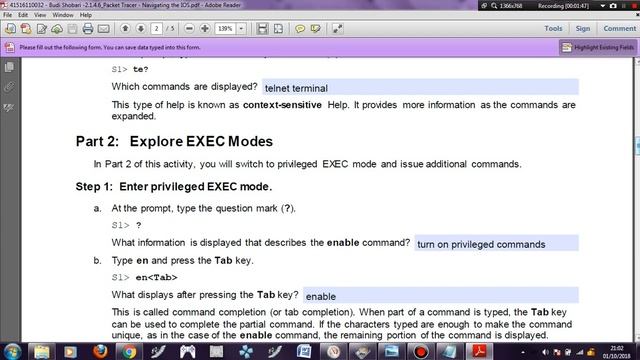Select the Highlight text tool icon
The width and height of the screenshot is (640, 360).
click(316, 29)
